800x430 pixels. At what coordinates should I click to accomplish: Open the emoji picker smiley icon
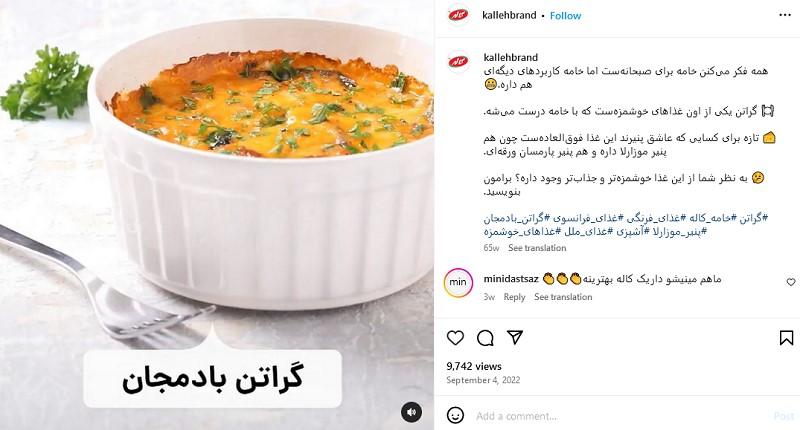455,415
